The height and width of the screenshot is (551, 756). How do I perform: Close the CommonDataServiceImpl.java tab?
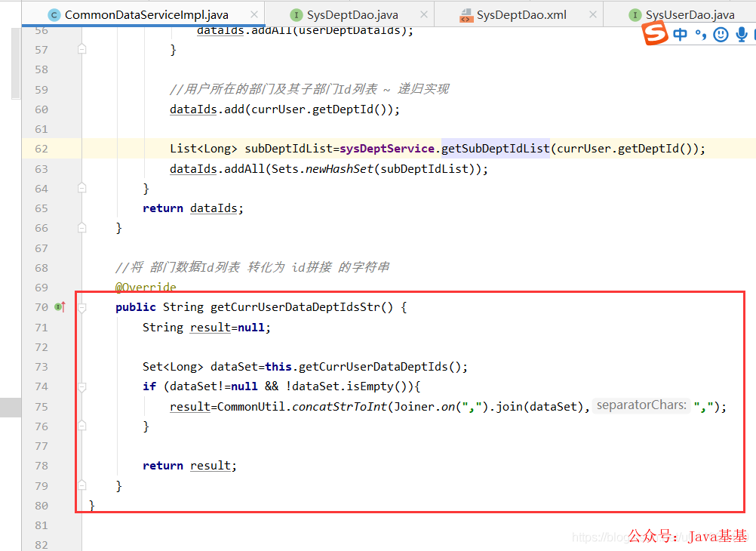point(254,15)
